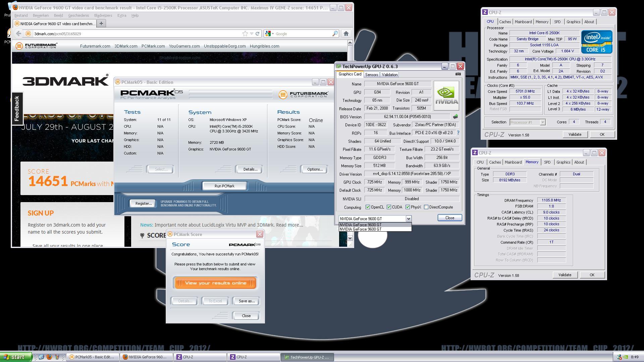Viewport: 644px width, 362px height.
Task: Open the Bestand menu in Firefox
Action: tap(21, 15)
